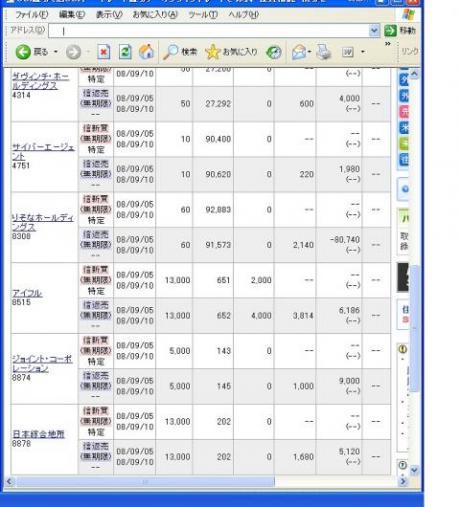Click the green Go arrow button

click(x=390, y=31)
